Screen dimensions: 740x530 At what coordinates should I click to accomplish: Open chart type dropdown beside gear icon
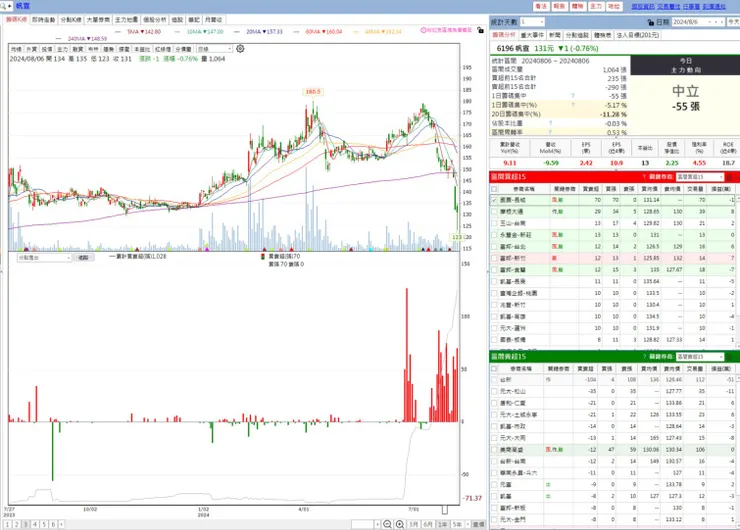pos(215,49)
